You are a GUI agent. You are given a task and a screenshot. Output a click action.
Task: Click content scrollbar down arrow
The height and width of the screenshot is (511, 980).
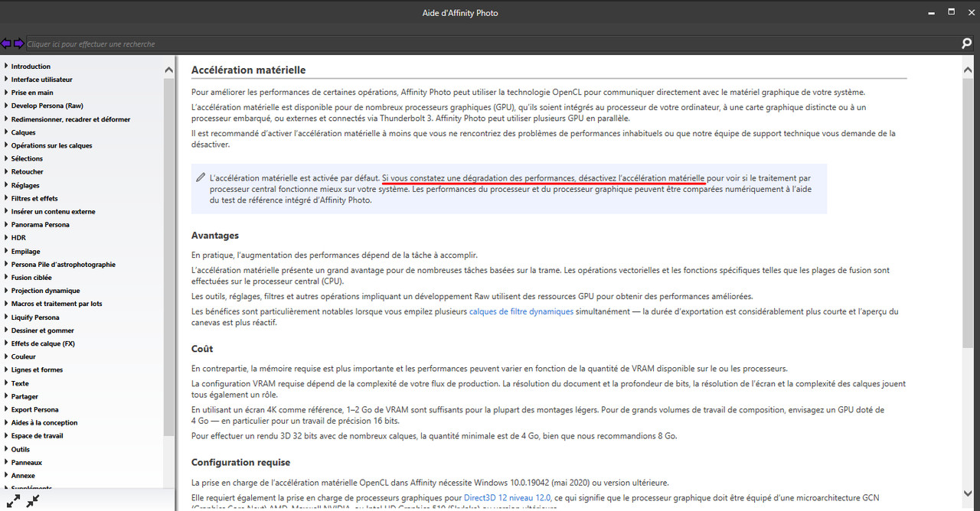coord(968,493)
